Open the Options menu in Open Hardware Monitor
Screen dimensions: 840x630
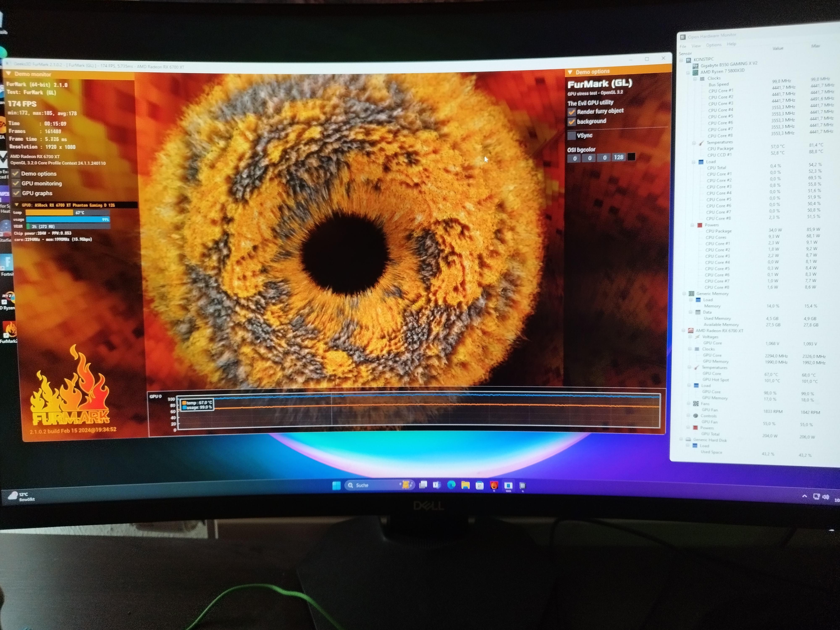tap(714, 45)
